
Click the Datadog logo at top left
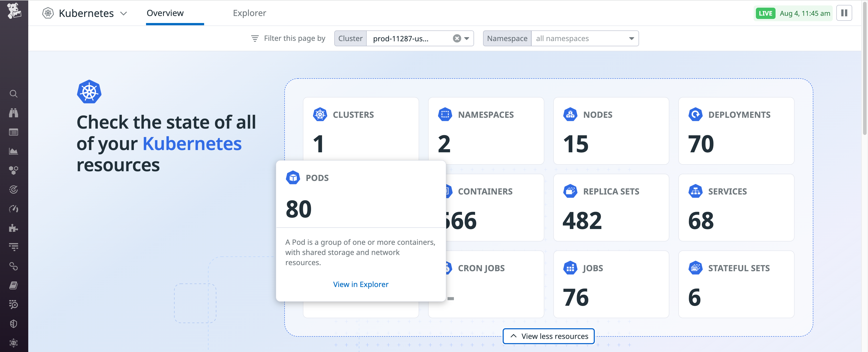tap(14, 11)
